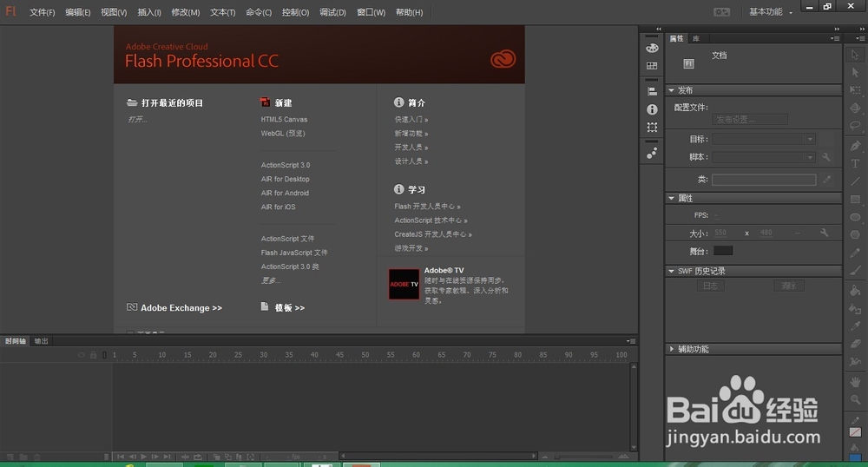The height and width of the screenshot is (467, 868).
Task: Open the properties panel options menu
Action: 835,38
